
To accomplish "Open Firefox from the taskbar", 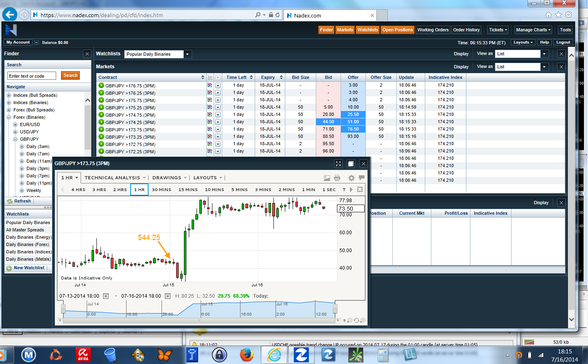I will (247, 355).
